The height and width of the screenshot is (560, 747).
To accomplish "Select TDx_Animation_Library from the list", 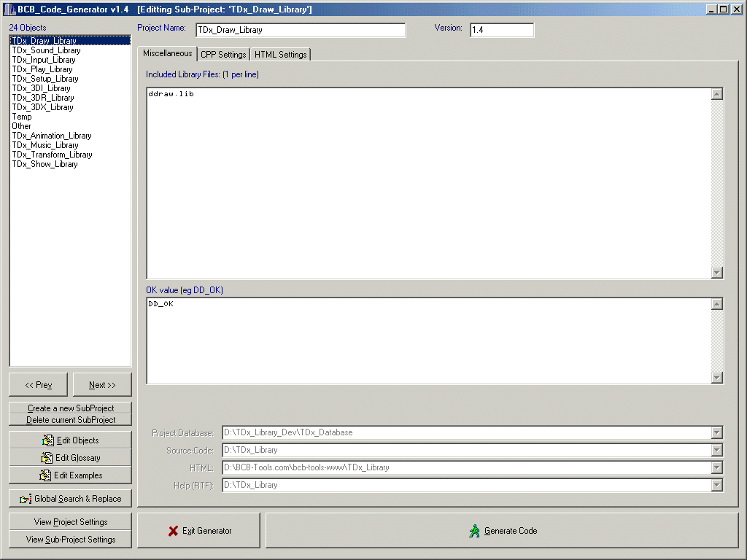I will coord(51,136).
